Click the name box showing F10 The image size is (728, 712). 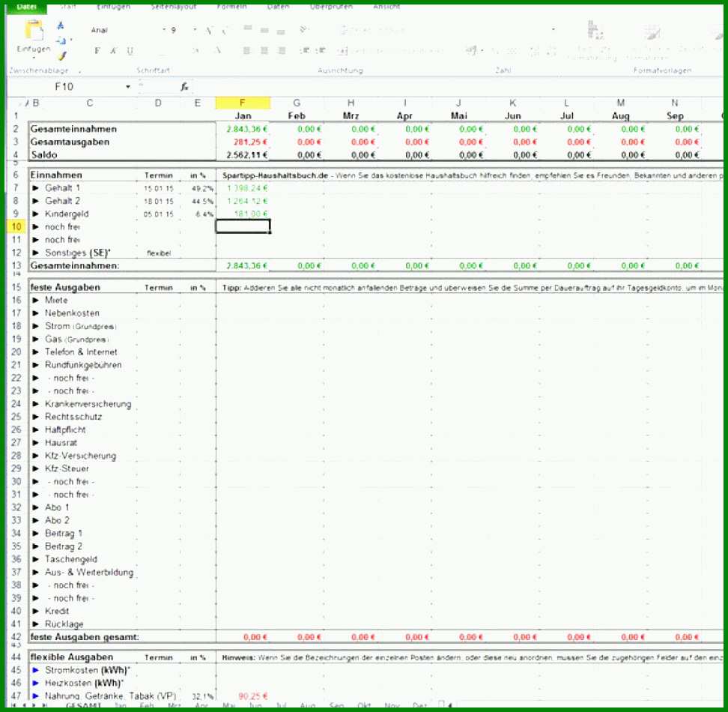click(64, 87)
